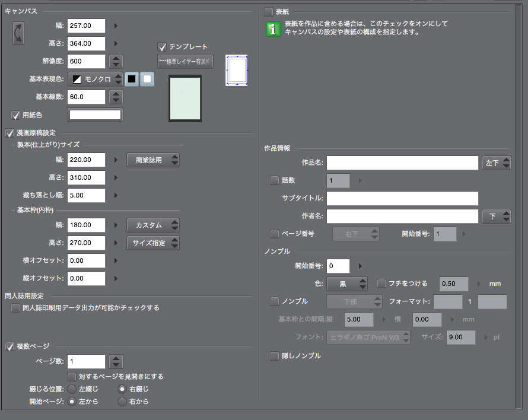Click the swap width and height rotate icon
The image size is (528, 420).
(20, 33)
